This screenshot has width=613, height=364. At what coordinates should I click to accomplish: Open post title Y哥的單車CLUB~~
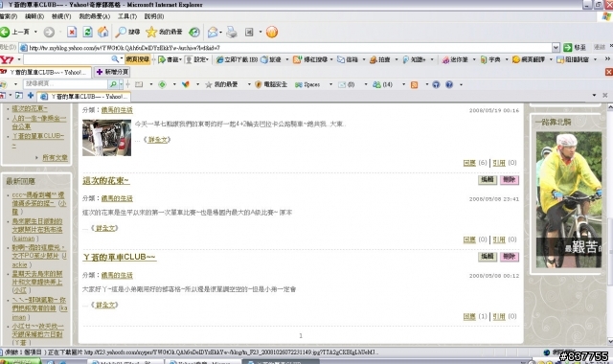tap(119, 257)
